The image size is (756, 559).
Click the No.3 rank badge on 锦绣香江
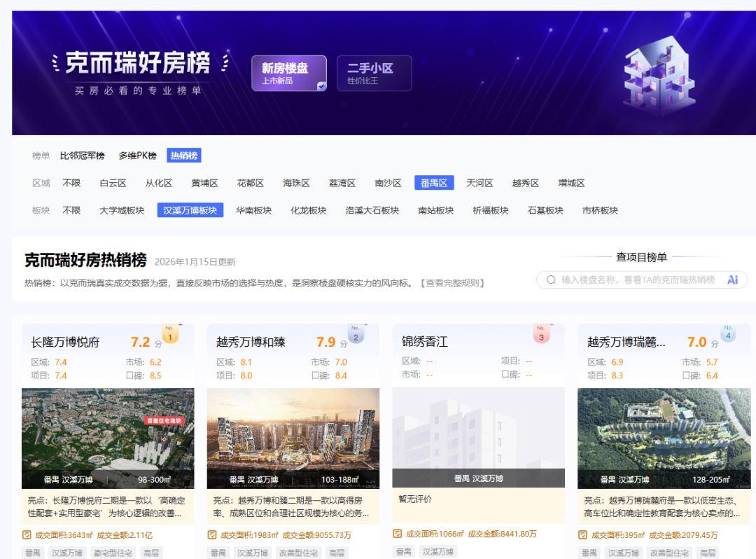[541, 335]
